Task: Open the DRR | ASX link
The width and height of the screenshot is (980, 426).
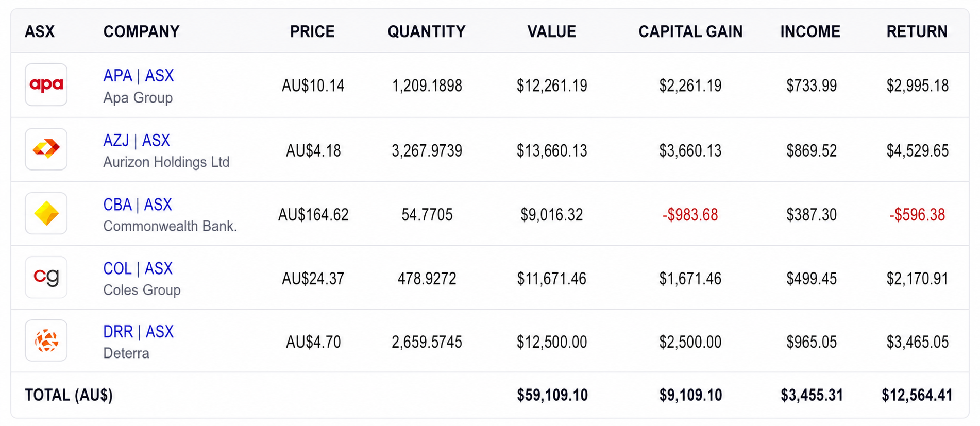Action: [x=139, y=332]
